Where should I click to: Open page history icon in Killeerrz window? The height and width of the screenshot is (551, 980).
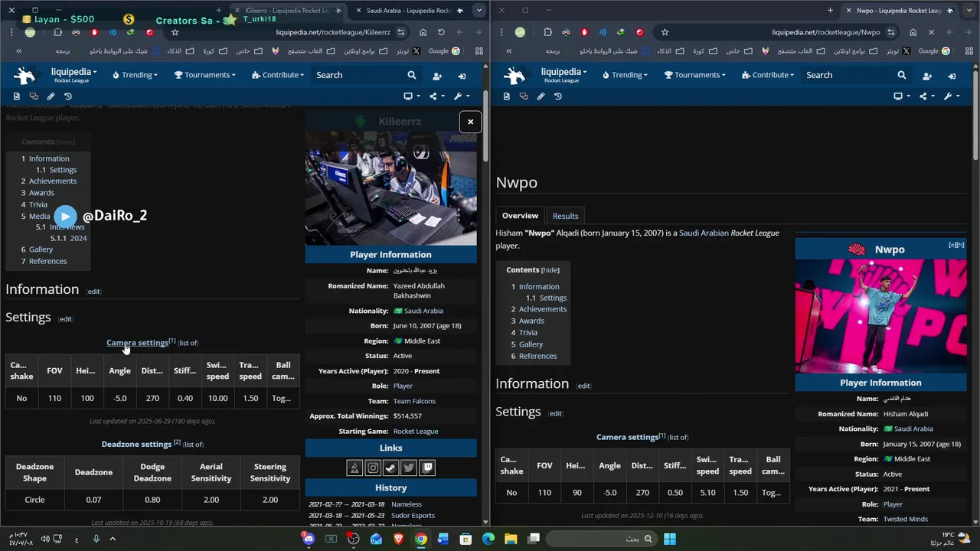coord(68,96)
